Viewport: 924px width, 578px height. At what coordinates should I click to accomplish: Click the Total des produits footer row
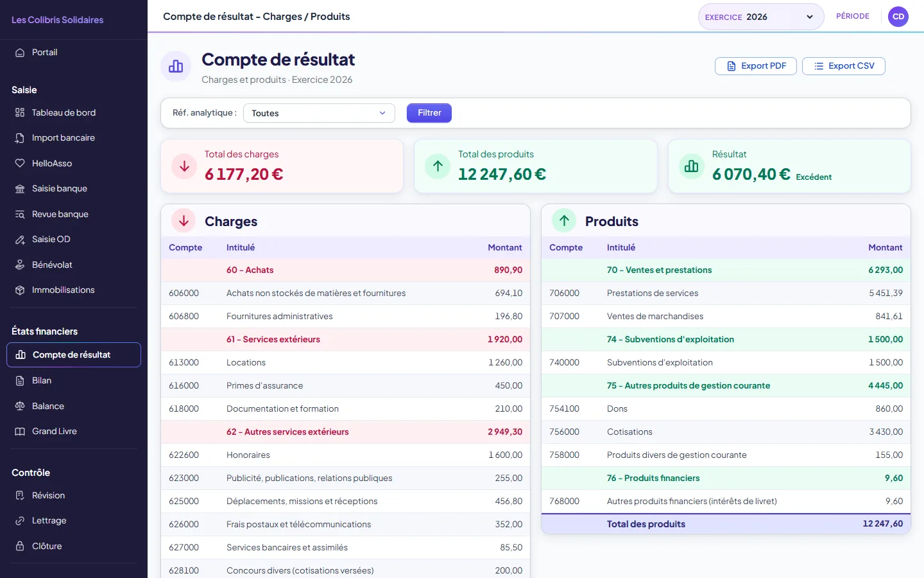tap(726, 524)
